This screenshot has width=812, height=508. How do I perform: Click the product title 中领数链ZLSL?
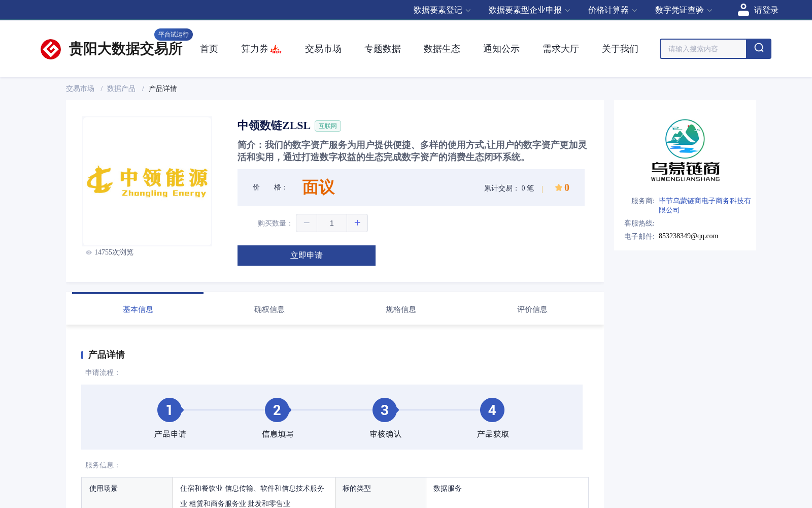point(274,125)
